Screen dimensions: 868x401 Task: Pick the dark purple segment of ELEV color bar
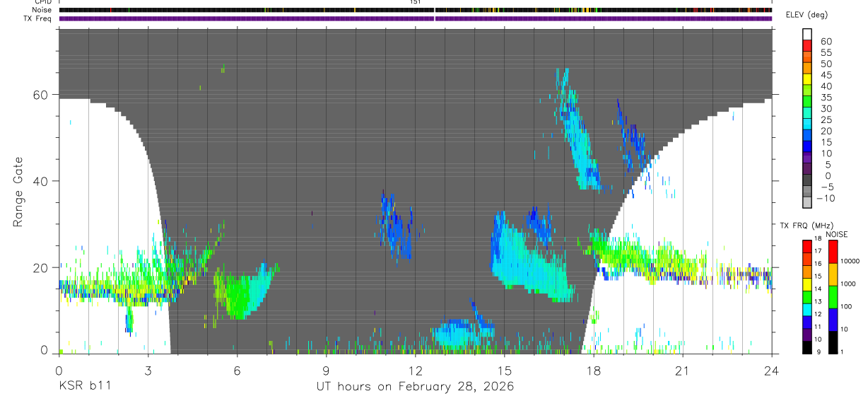coord(807,169)
